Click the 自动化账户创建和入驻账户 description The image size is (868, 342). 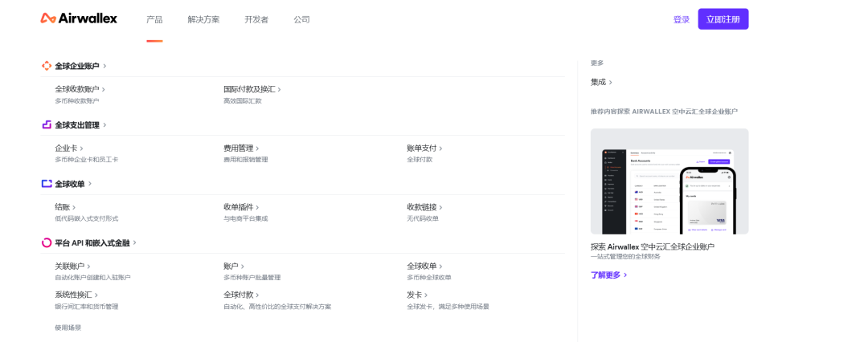tap(92, 277)
